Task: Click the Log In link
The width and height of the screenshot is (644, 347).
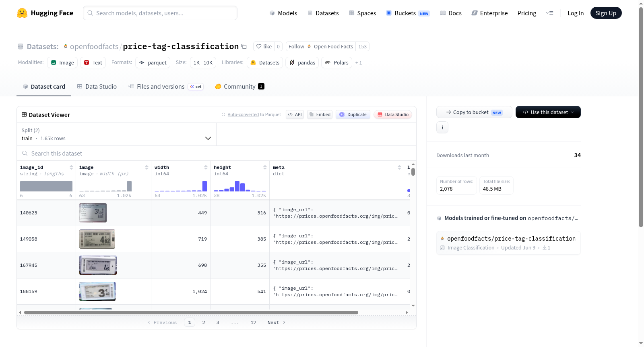Action: pos(576,13)
